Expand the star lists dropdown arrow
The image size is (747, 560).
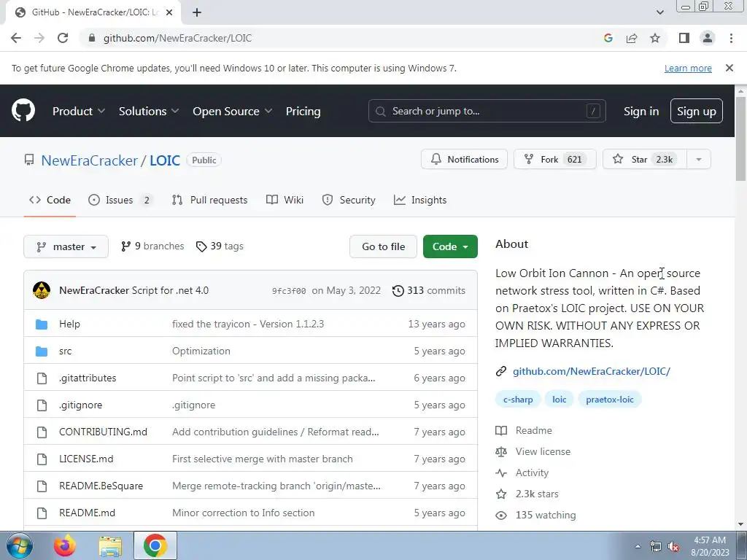click(699, 159)
